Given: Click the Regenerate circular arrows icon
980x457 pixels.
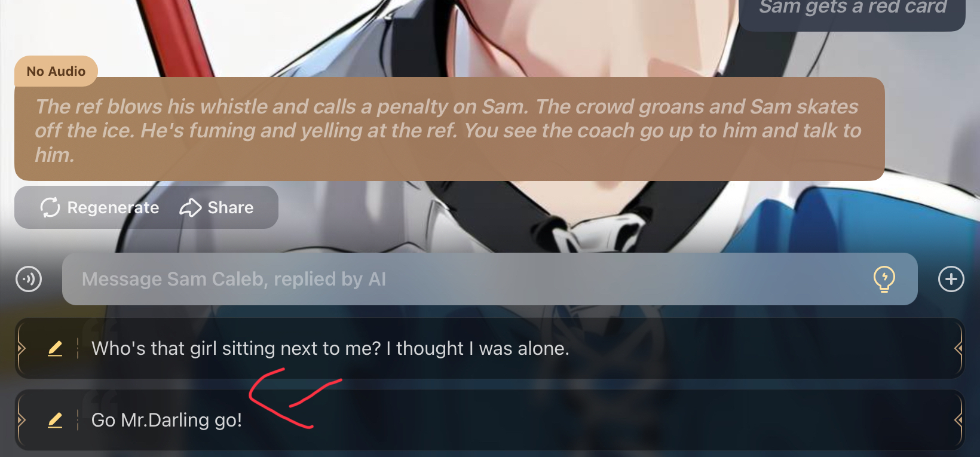Looking at the screenshot, I should coord(50,207).
